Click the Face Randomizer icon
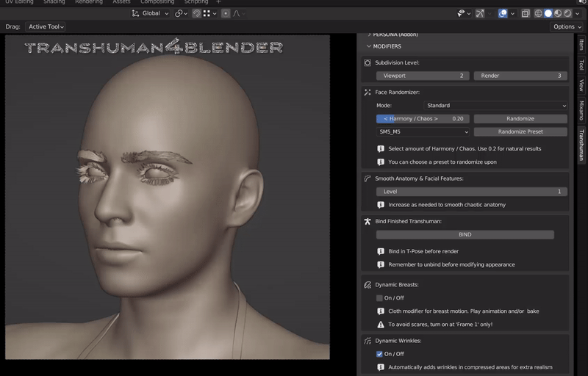 click(x=367, y=92)
